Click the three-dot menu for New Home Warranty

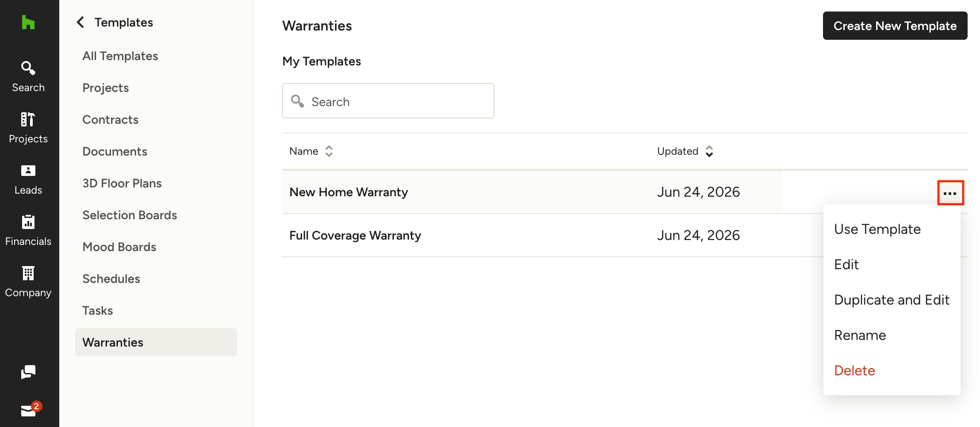[950, 193]
